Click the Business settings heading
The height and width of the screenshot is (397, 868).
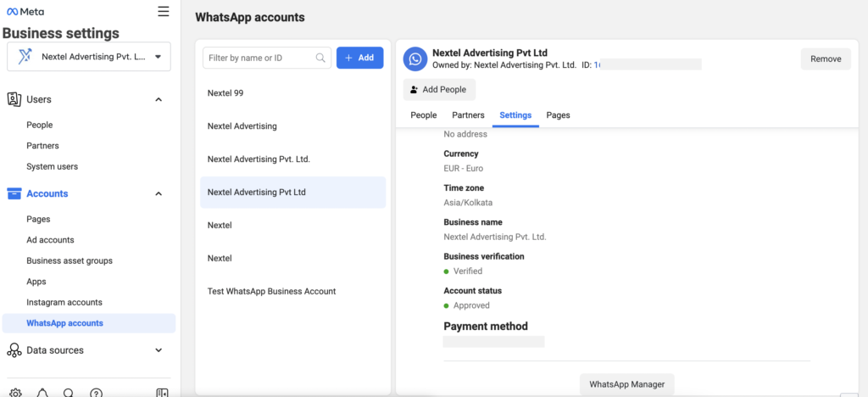61,33
